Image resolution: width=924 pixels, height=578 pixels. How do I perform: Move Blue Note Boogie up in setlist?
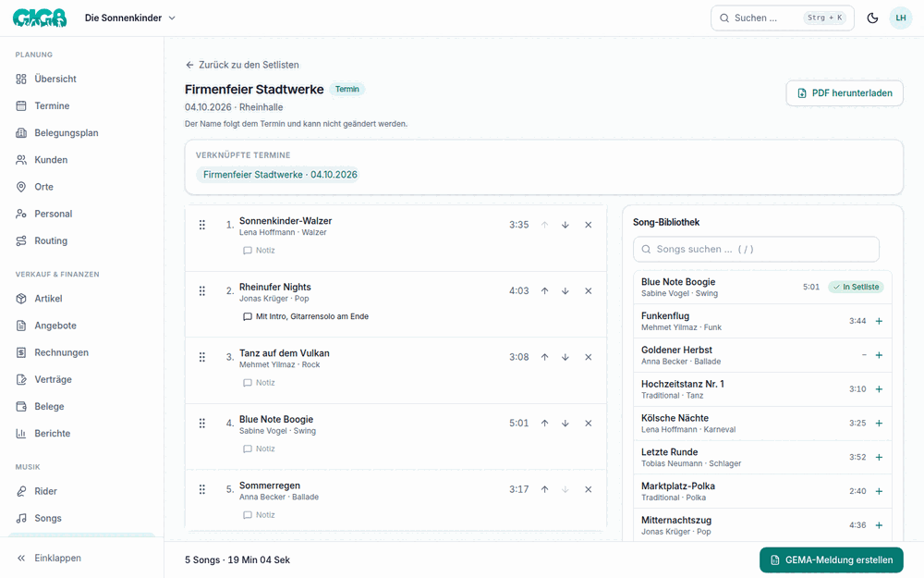coord(544,423)
